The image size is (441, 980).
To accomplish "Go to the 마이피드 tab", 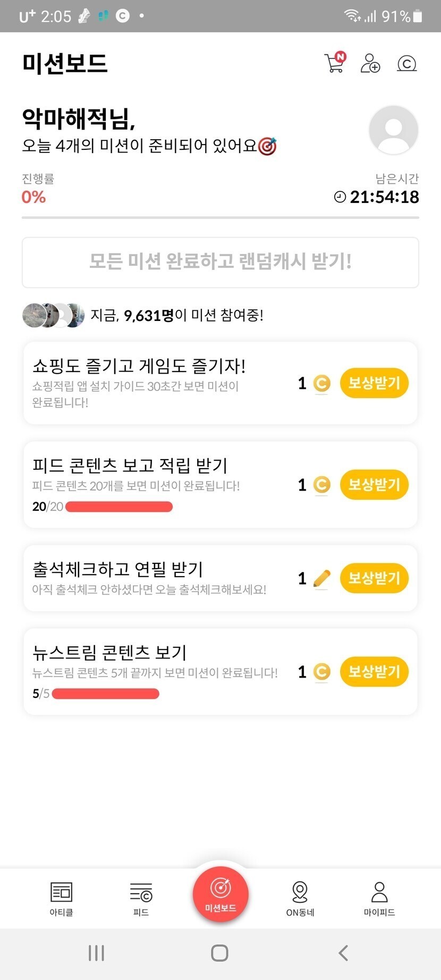I will (379, 898).
